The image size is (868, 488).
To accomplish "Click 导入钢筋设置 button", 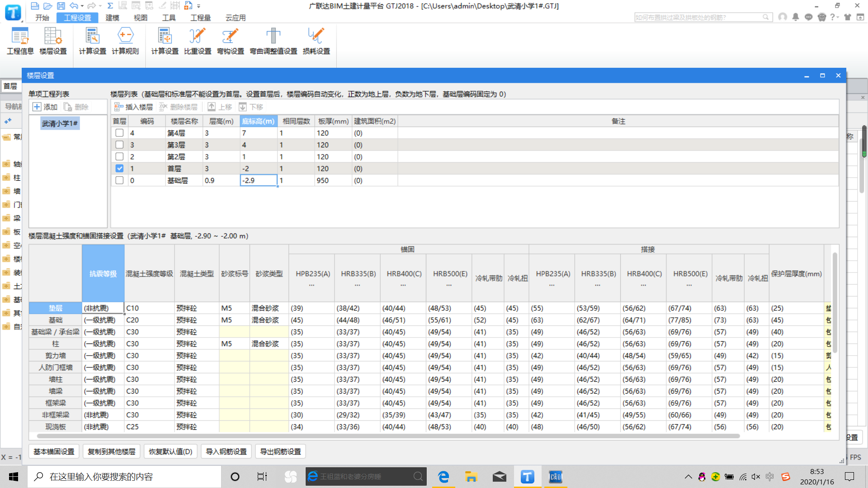I will point(226,451).
